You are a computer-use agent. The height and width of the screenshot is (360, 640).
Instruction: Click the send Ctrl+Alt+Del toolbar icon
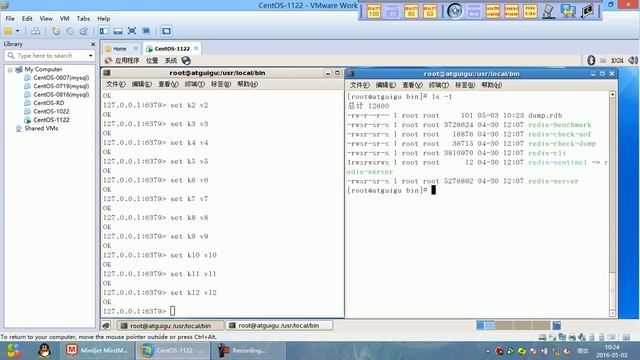[x=36, y=31]
